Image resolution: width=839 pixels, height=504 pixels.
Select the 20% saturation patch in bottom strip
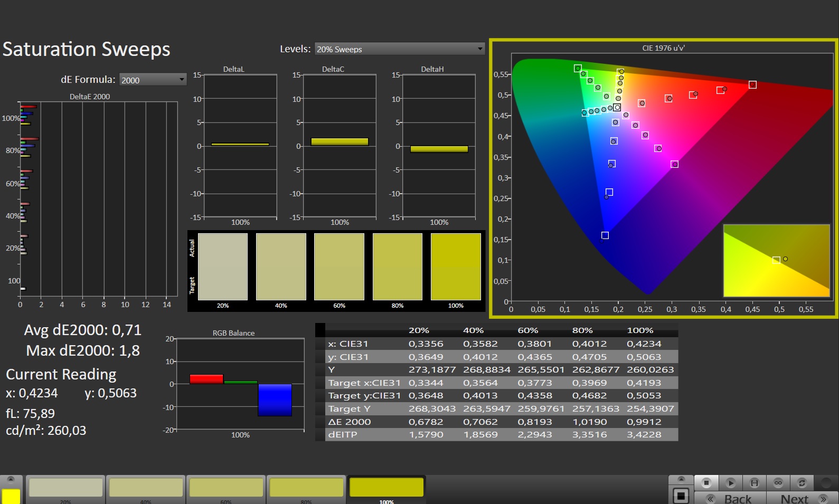pos(65,488)
